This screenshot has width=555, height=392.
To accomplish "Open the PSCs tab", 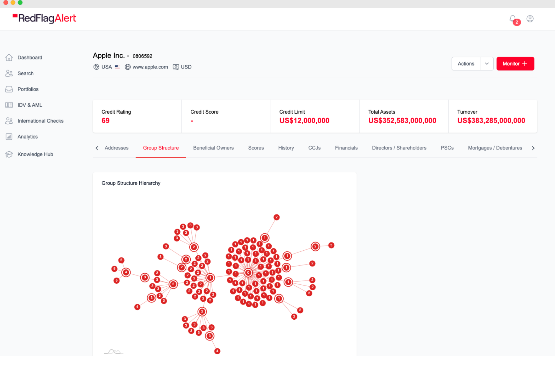I will point(447,148).
